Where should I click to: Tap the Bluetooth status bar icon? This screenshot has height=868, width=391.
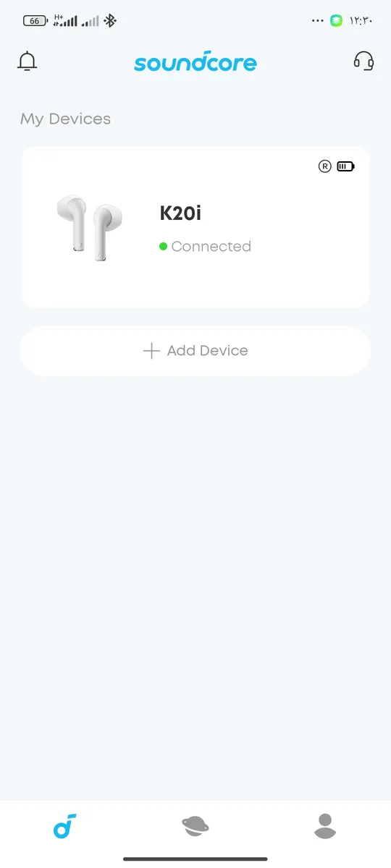(x=110, y=20)
